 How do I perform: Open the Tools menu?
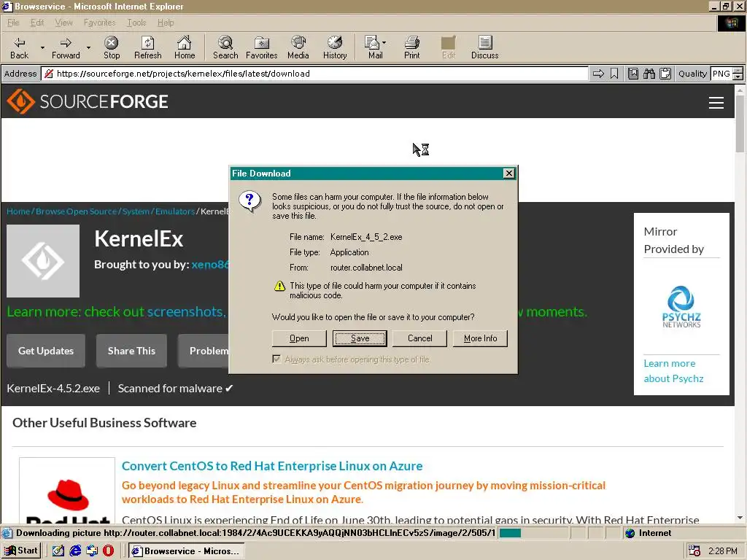click(136, 23)
